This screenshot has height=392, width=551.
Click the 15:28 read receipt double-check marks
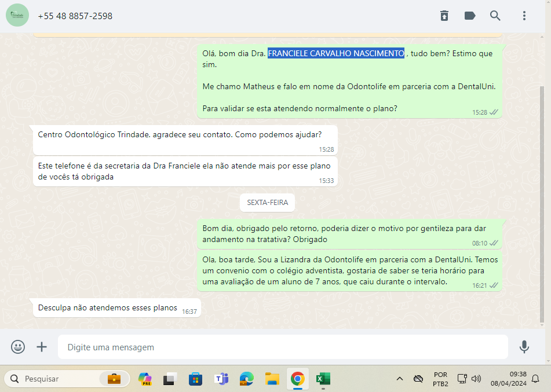[494, 112]
